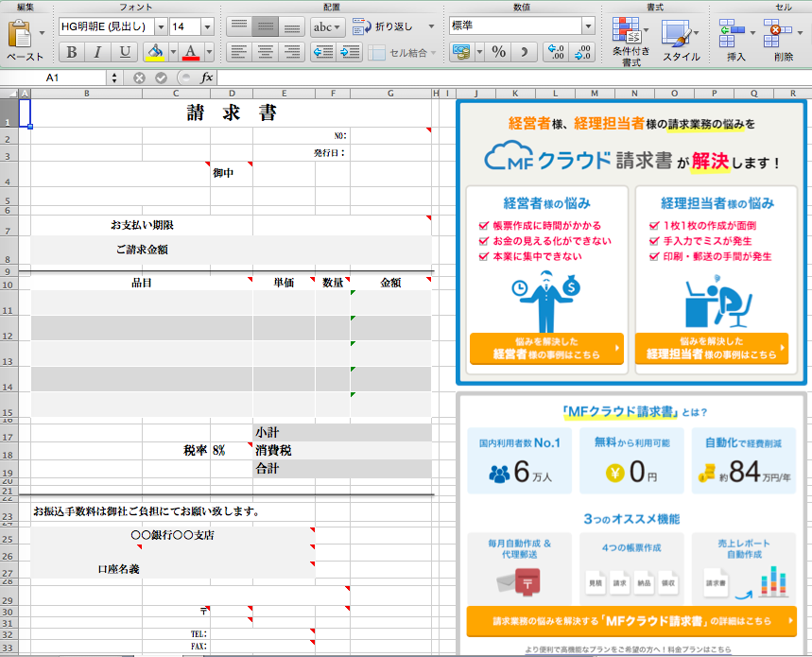
Task: Open the fx function builder
Action: [206, 78]
